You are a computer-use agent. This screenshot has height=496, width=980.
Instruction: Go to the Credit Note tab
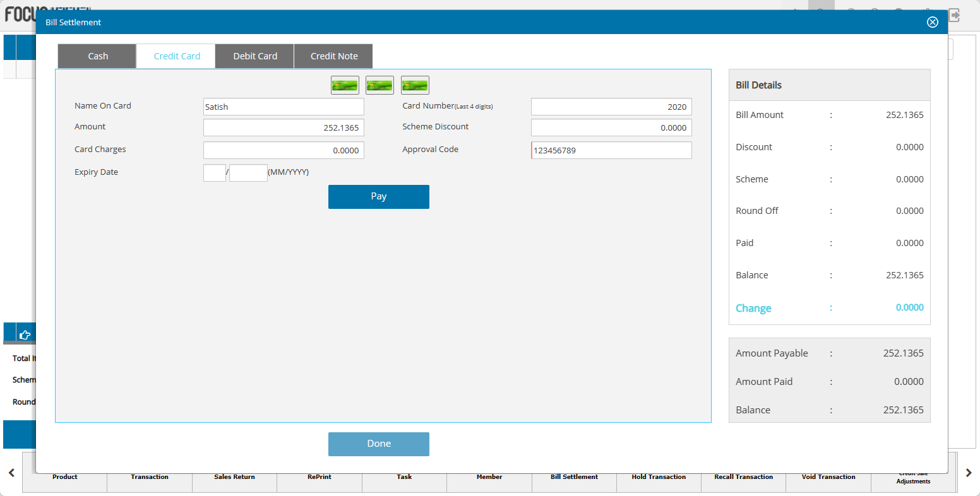click(333, 56)
